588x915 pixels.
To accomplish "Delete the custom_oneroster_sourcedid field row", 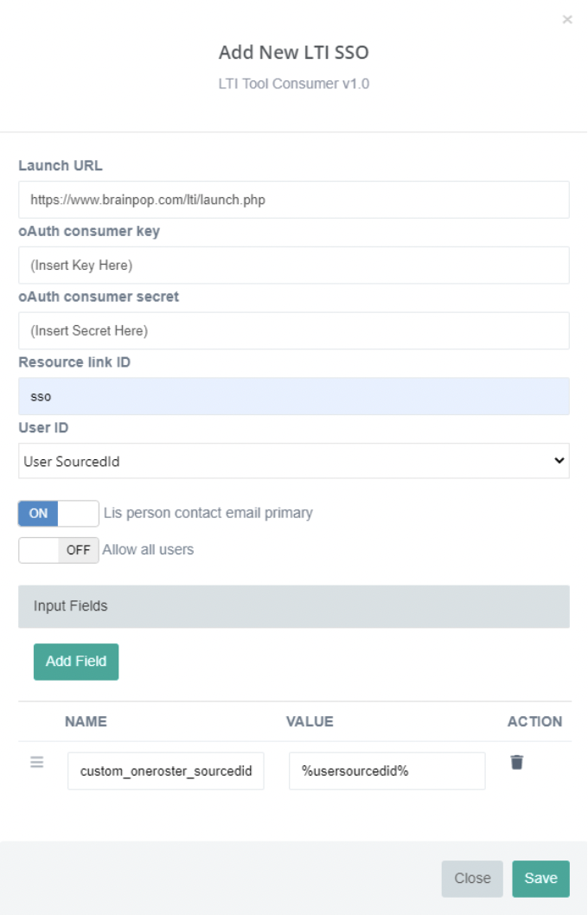I will 516,762.
